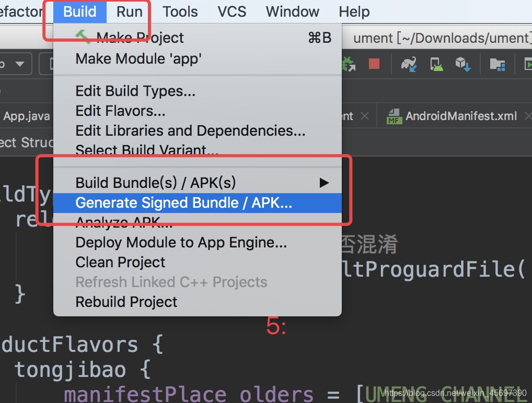Choose Generate Signed Bundle / APK...
This screenshot has height=403, width=532.
198,203
